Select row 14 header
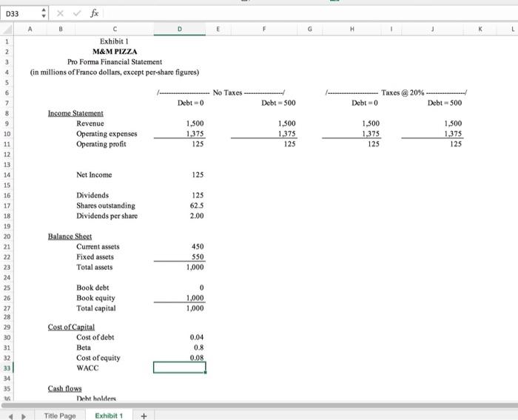Screen dimensions: 518x420 [7, 175]
